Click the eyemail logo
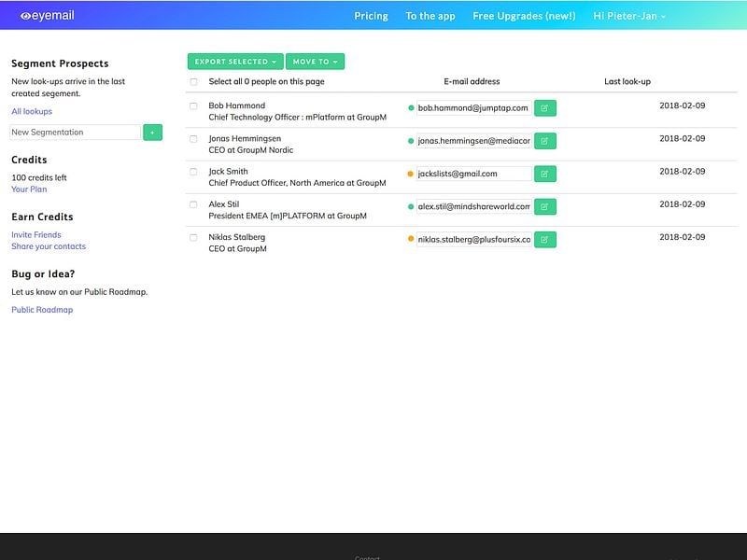The width and height of the screenshot is (747, 560). click(48, 15)
